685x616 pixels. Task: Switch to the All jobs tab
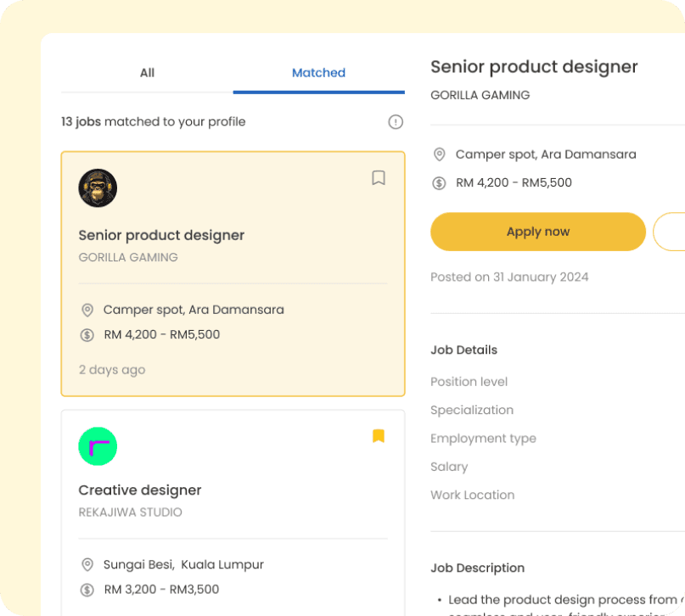click(147, 73)
